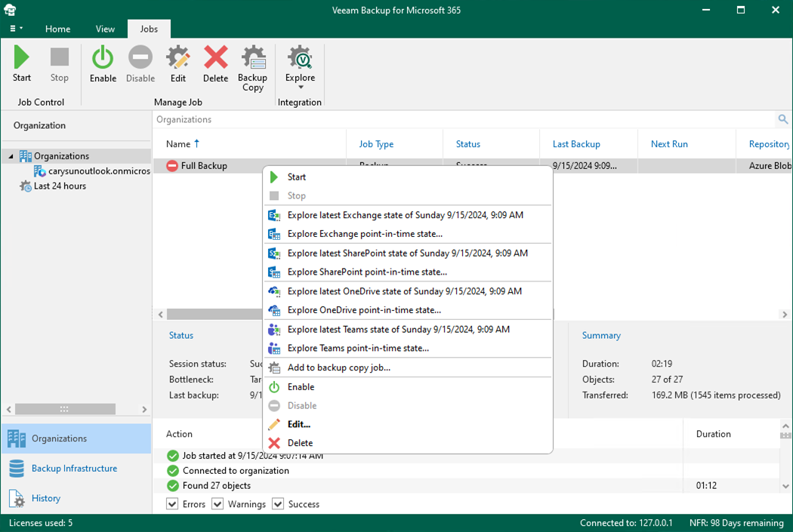Select Explore latest Teams state entry
The height and width of the screenshot is (532, 793).
coord(408,330)
